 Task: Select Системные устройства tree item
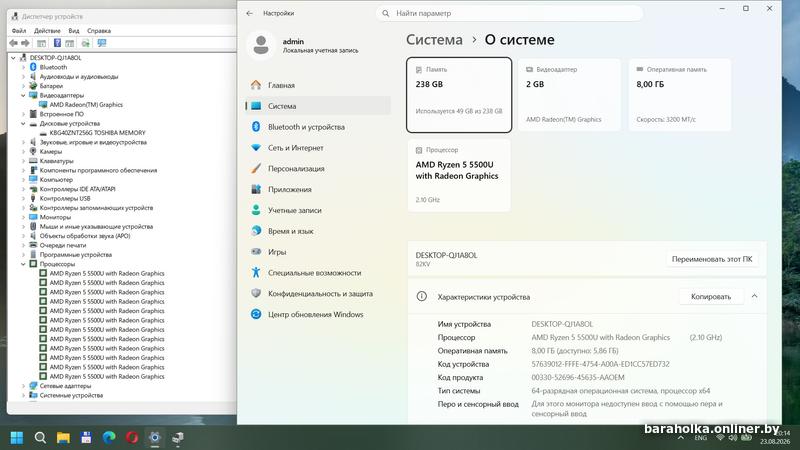pos(71,395)
